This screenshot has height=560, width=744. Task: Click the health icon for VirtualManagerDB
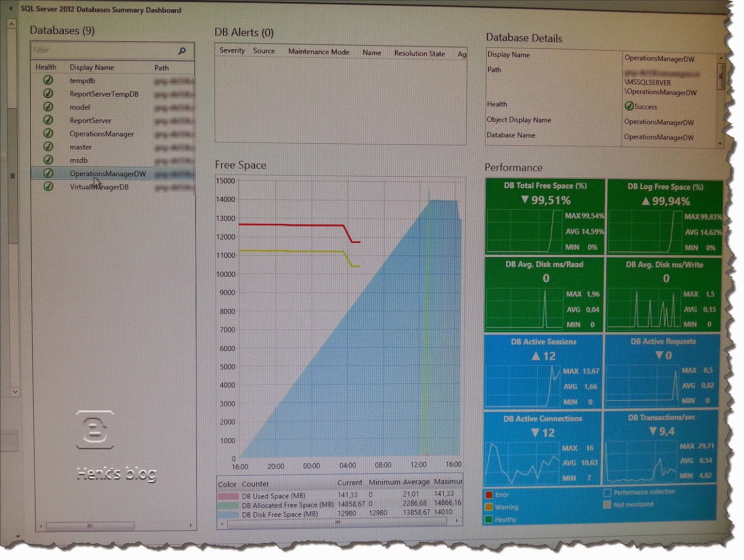[48, 187]
